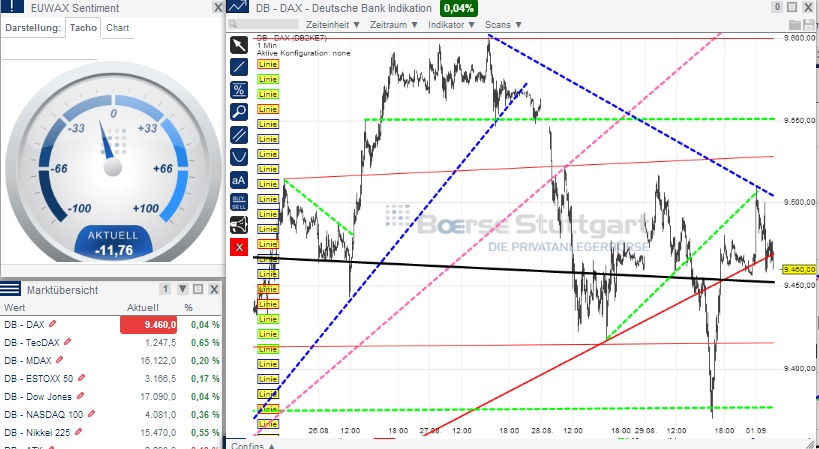Select the DB - ESTOXX 50 row
819x449 pixels.
pos(112,379)
